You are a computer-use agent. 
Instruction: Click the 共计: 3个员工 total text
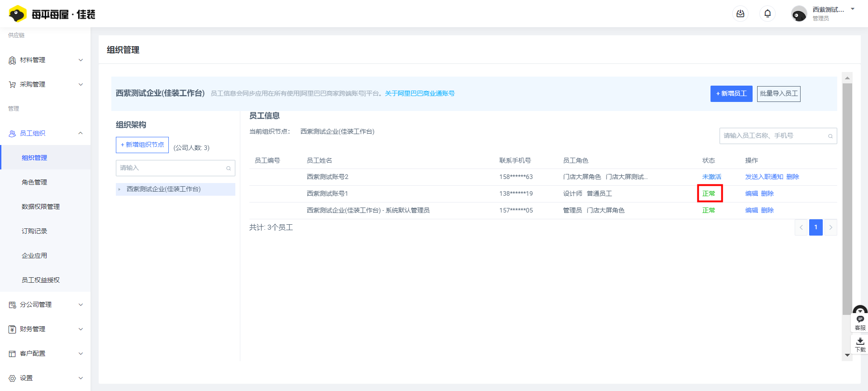point(271,227)
